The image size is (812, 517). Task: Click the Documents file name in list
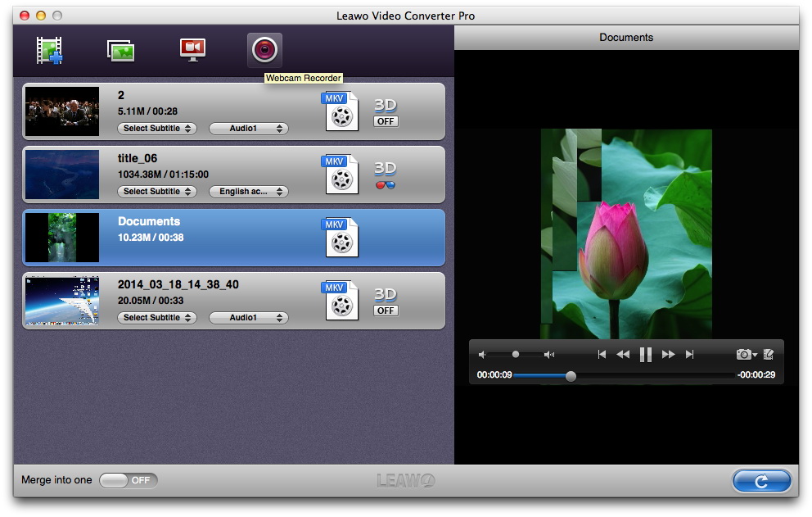pos(149,221)
